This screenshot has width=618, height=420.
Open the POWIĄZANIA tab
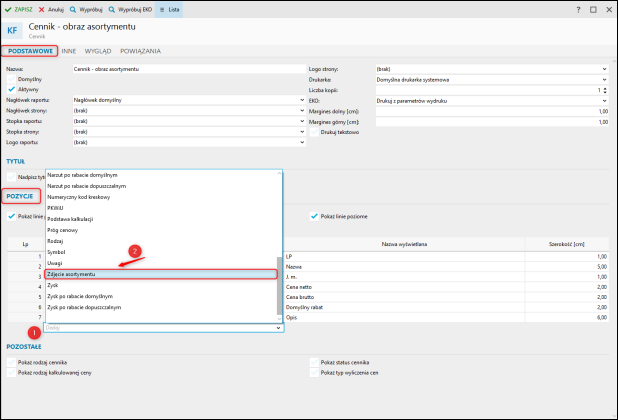[140, 51]
